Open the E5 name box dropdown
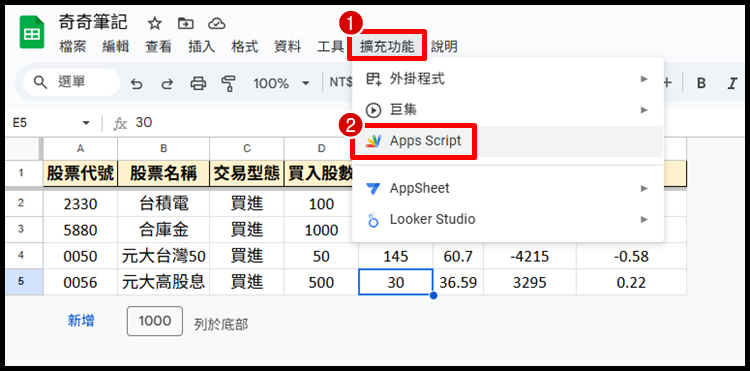750x371 pixels. tap(86, 123)
